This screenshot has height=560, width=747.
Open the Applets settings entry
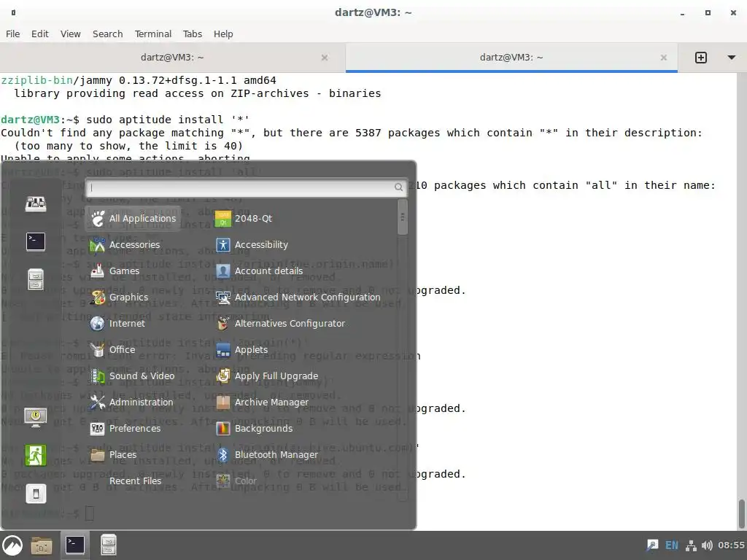[241, 349]
